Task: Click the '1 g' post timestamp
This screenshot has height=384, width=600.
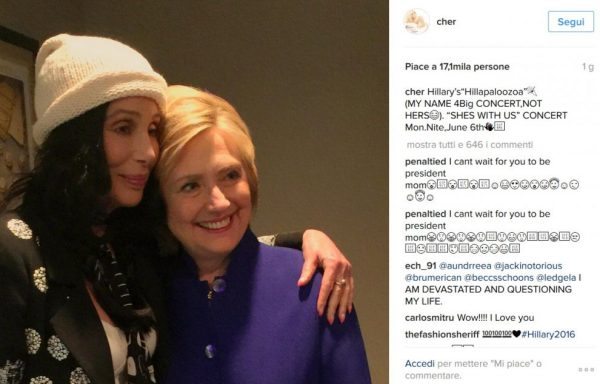Action: click(588, 67)
